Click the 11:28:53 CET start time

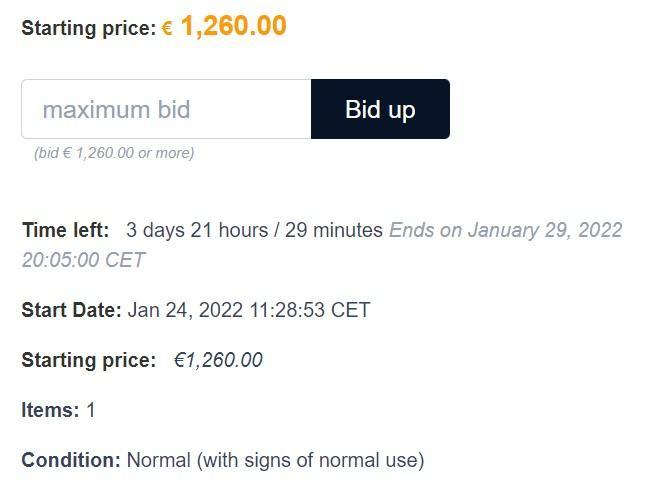tap(310, 310)
